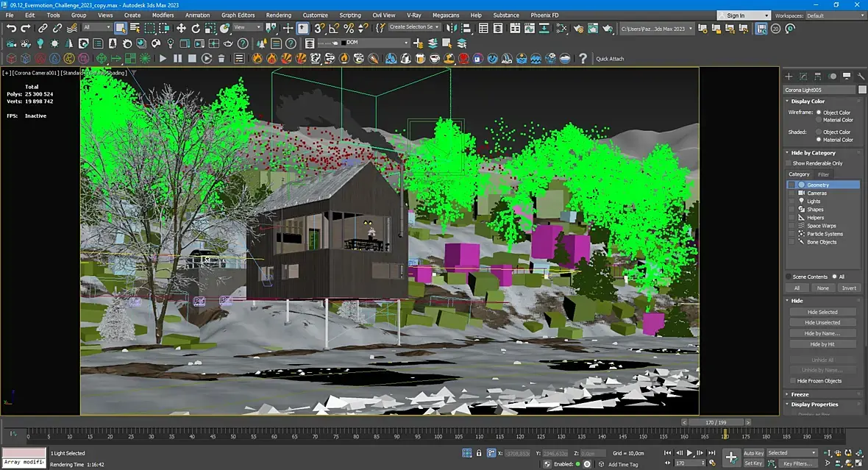Click the Mirror tool icon

point(451,28)
